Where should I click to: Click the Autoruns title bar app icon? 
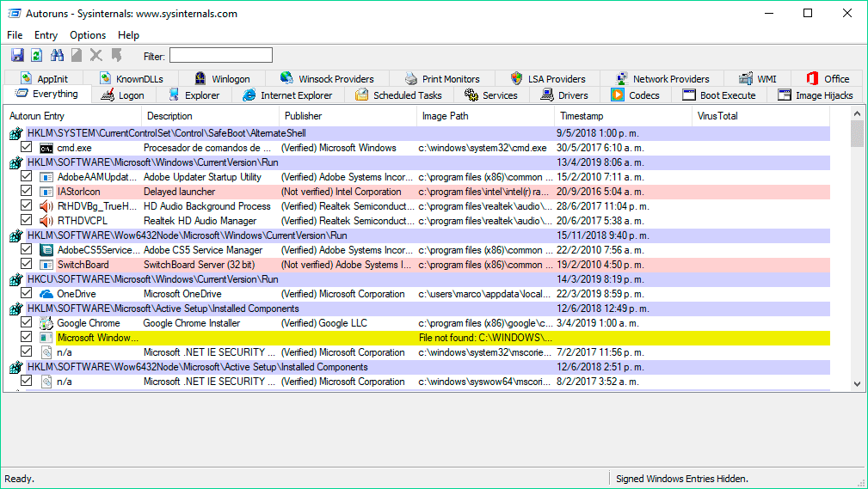[x=15, y=13]
